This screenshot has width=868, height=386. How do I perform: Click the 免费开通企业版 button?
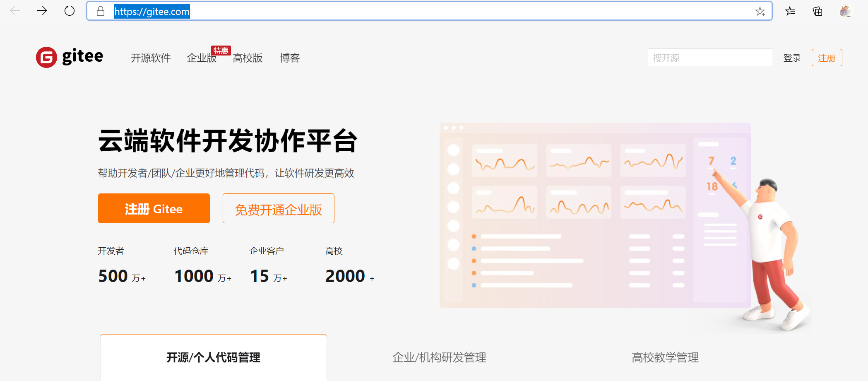pyautogui.click(x=279, y=208)
